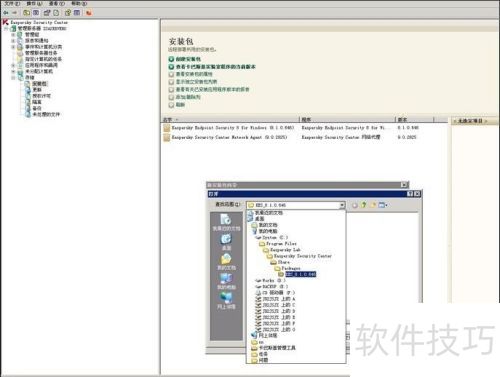Open My Network Places in the places bar
Screen dimensions: 500x377
click(x=226, y=300)
